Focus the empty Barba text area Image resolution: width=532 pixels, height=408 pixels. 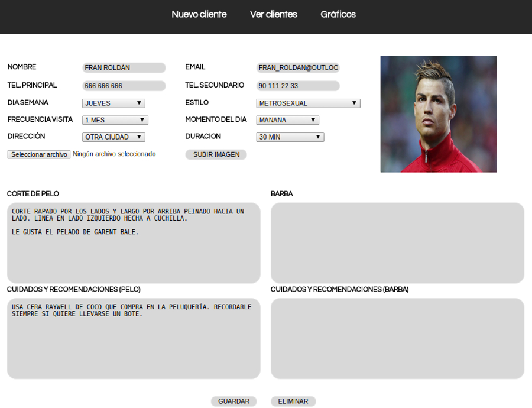point(397,243)
